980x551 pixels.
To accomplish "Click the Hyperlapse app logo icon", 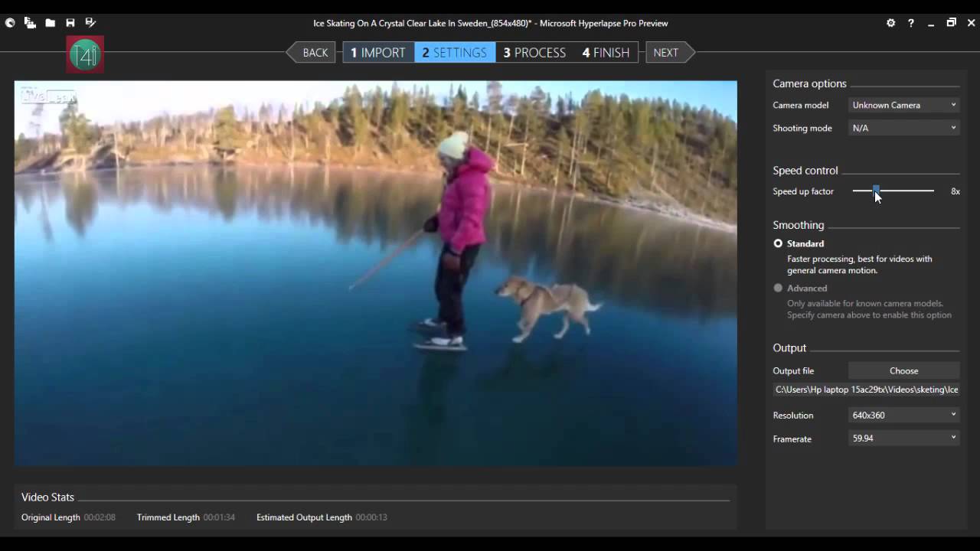I will click(x=10, y=23).
